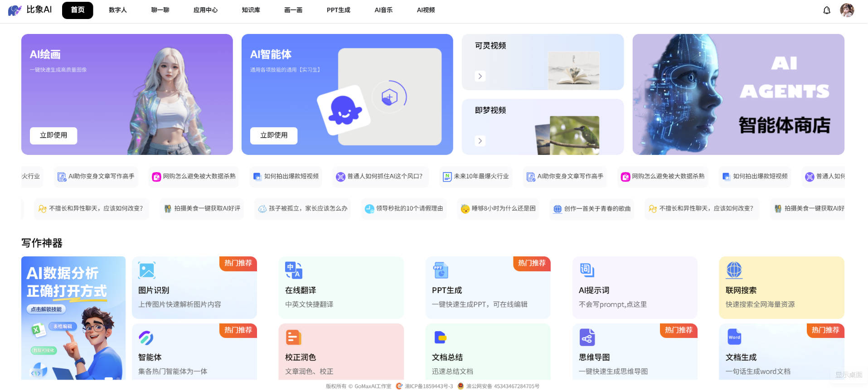Viewport: 868px width, 390px height.
Task: Click the 快速搜索全网海量资源 description
Action: coord(760,304)
